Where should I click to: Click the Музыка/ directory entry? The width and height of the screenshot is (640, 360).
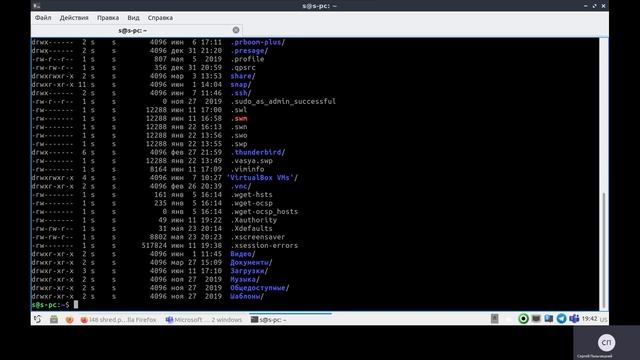click(245, 279)
